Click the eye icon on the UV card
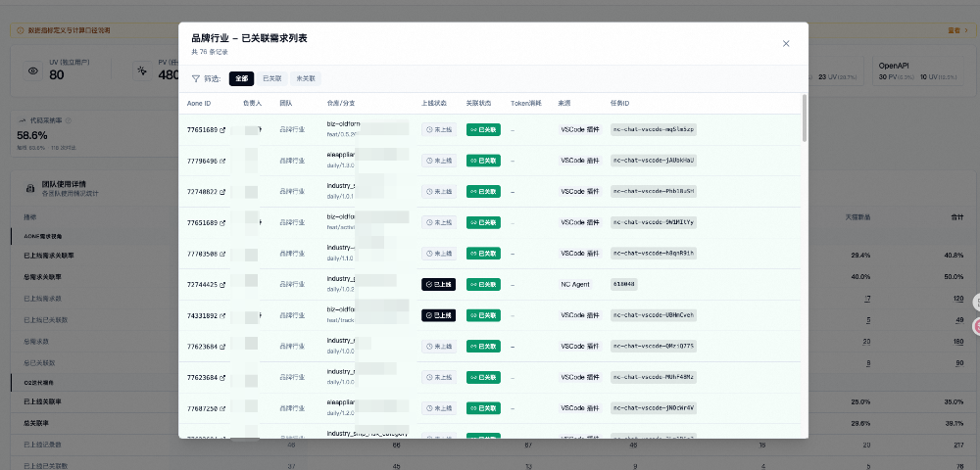 tap(33, 71)
